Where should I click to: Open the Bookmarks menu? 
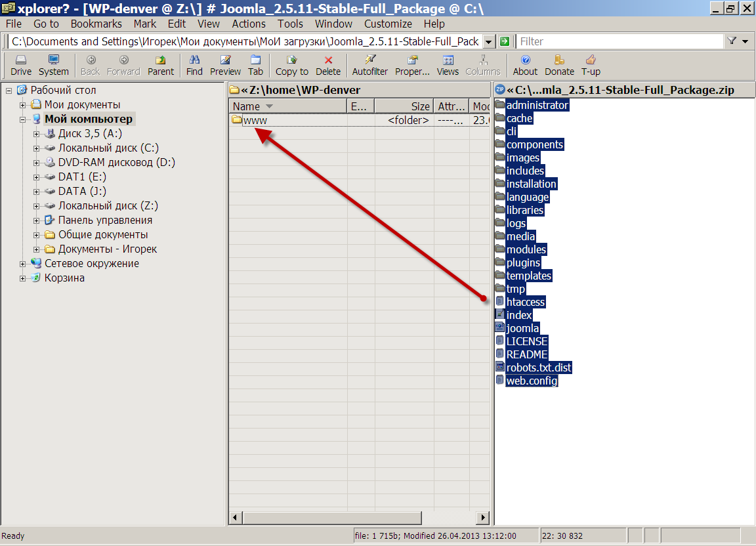96,24
